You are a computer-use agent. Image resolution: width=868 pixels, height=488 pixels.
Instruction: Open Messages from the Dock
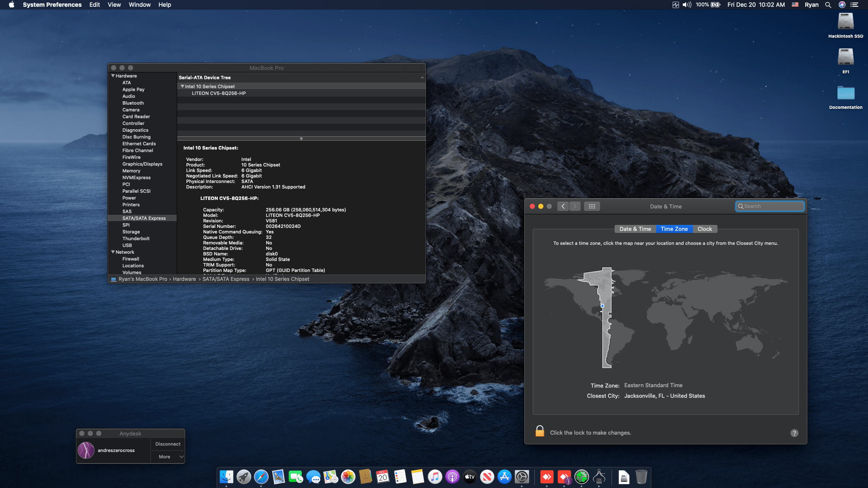[x=313, y=477]
